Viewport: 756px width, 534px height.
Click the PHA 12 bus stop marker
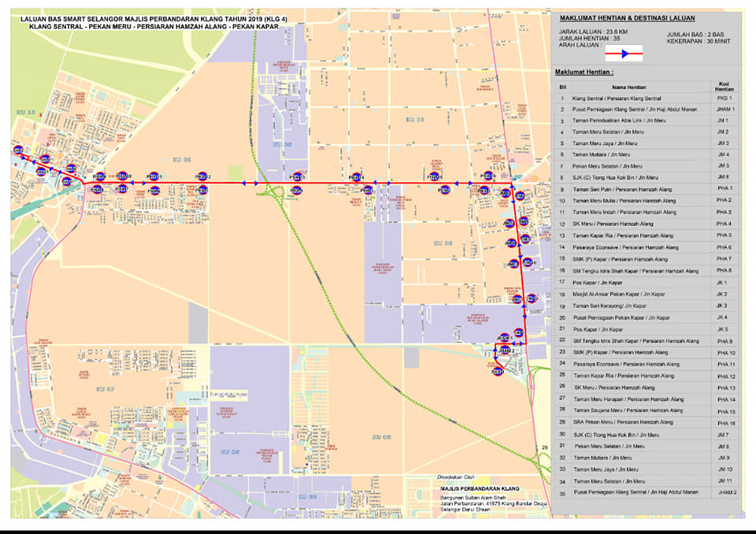(202, 177)
